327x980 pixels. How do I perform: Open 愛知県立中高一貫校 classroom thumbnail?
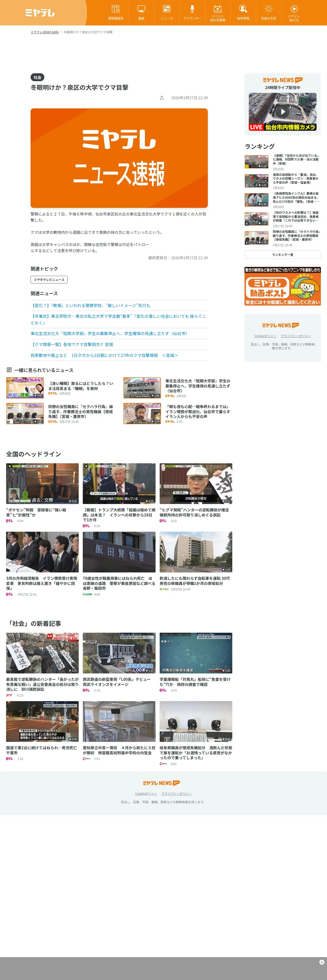pos(119,721)
